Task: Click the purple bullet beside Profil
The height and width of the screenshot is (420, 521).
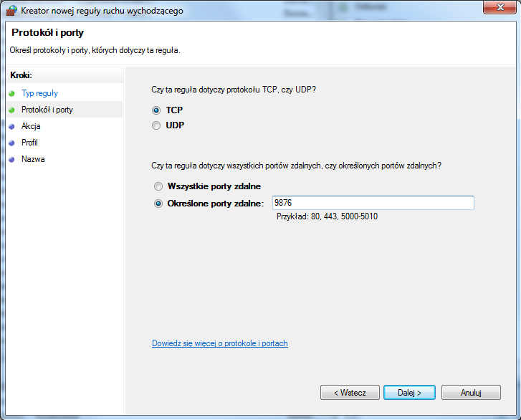Action: click(11, 143)
